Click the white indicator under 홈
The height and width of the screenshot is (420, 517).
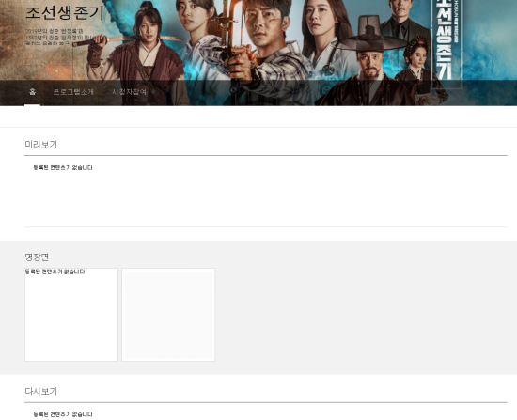pyautogui.click(x=32, y=105)
